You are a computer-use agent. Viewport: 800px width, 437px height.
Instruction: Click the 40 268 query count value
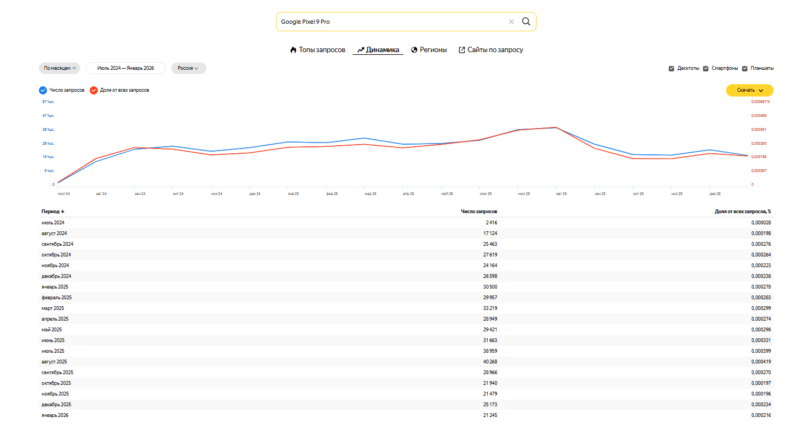[x=490, y=362]
